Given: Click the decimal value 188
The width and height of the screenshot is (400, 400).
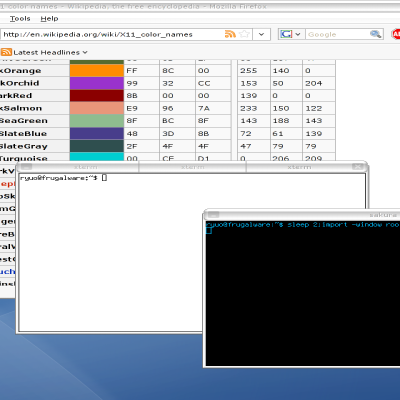Looking at the screenshot, I should pyautogui.click(x=281, y=121).
